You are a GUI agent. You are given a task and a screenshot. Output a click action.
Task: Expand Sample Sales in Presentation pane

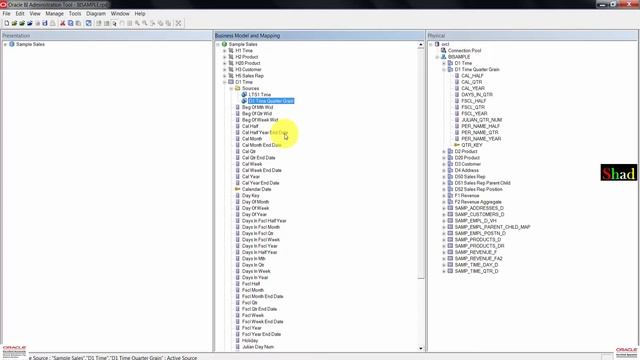pos(5,44)
